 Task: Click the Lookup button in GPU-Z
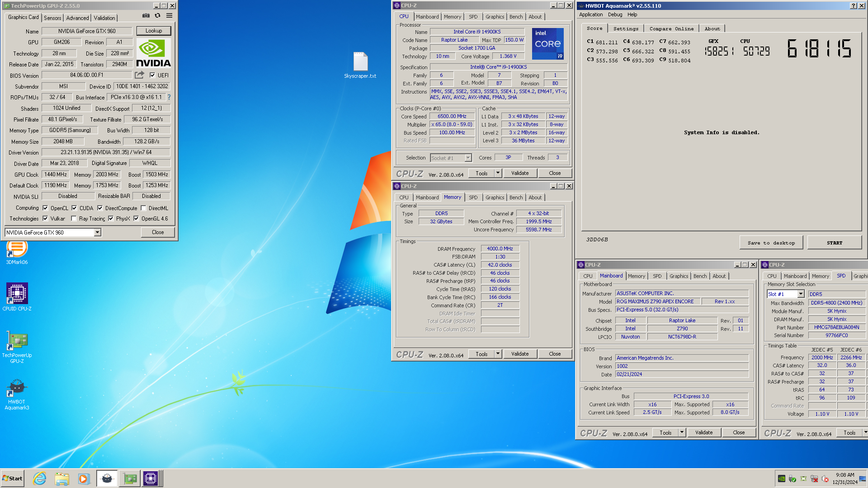pyautogui.click(x=154, y=31)
